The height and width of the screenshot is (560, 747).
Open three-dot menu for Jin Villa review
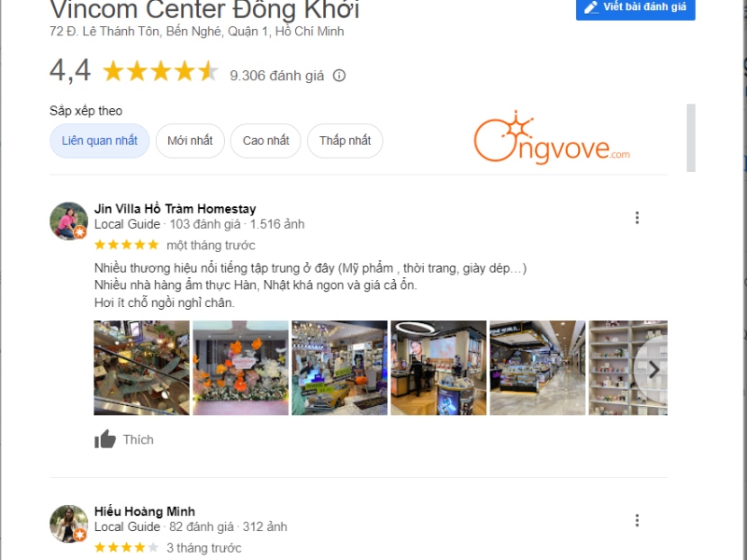(x=637, y=217)
